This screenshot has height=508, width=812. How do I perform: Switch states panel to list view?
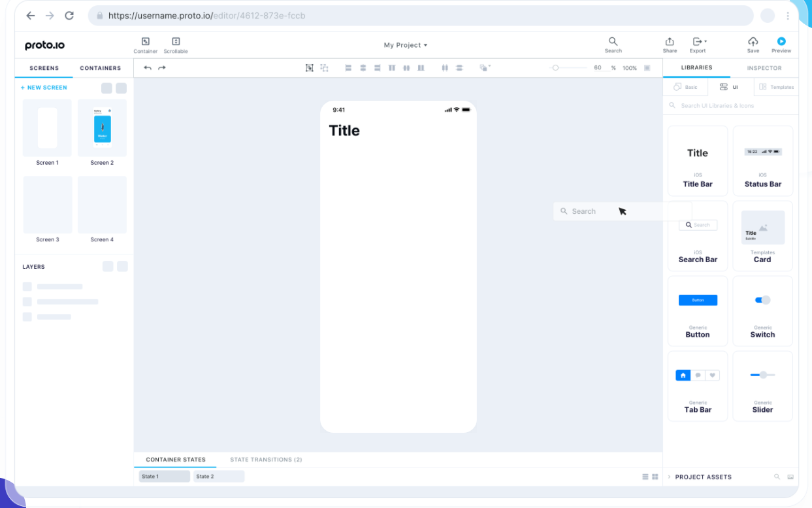(645, 477)
